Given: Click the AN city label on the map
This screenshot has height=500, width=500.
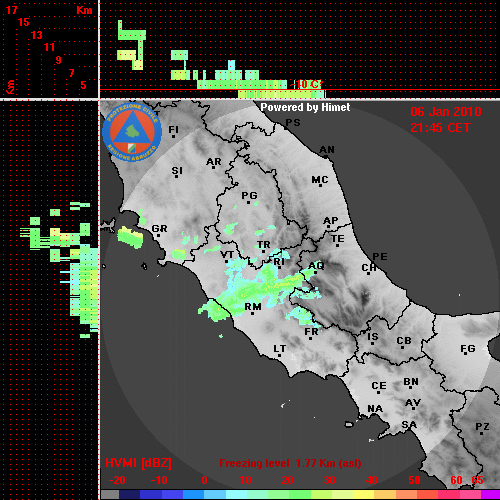Looking at the screenshot, I should [x=327, y=150].
